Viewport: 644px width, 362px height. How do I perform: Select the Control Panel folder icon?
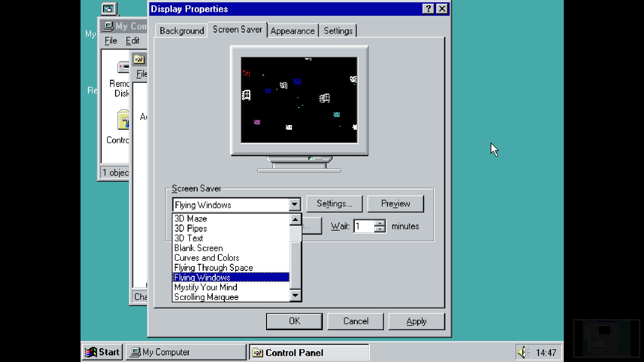pos(123,120)
